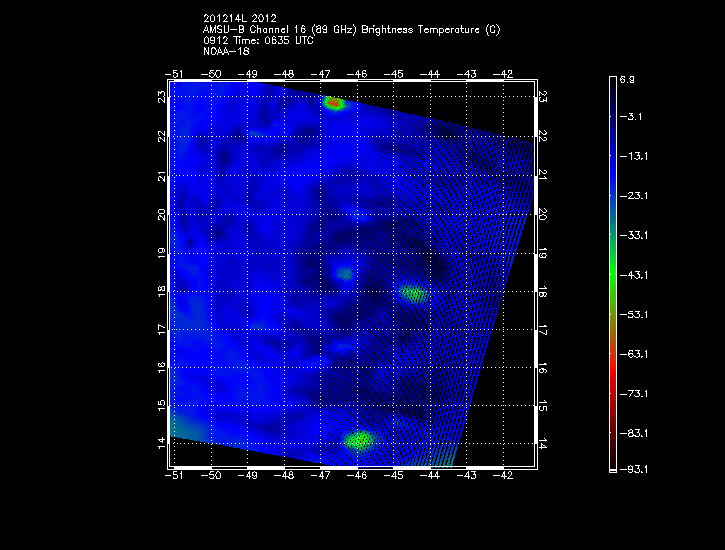Click the Time: 0635 UTC text

tap(280, 40)
